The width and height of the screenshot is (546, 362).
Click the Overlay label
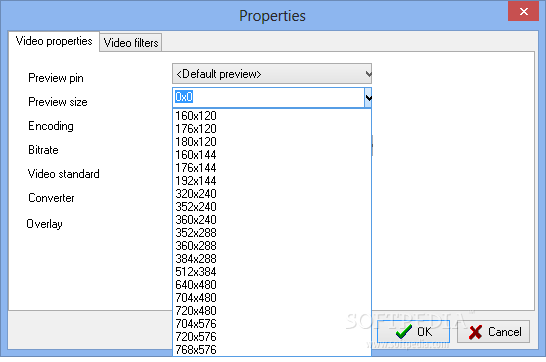[x=45, y=224]
